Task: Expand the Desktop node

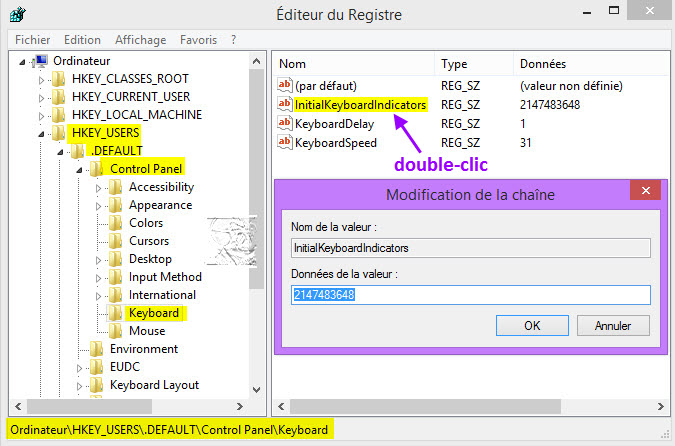Action: point(98,260)
